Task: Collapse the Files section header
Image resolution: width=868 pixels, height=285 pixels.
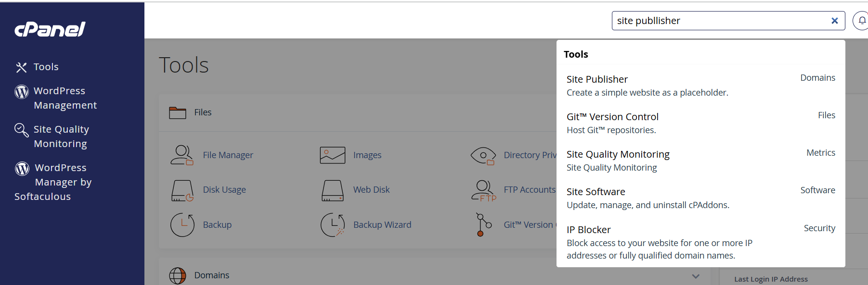Action: click(358, 112)
